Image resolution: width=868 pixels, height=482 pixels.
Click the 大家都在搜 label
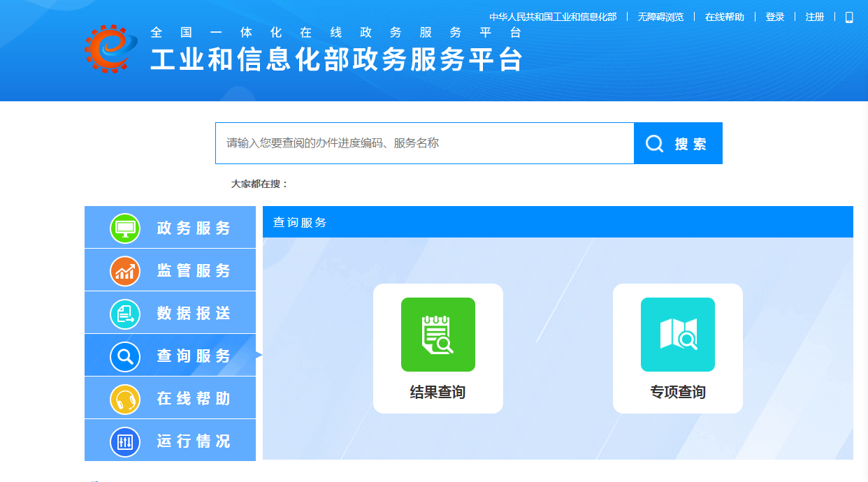259,184
